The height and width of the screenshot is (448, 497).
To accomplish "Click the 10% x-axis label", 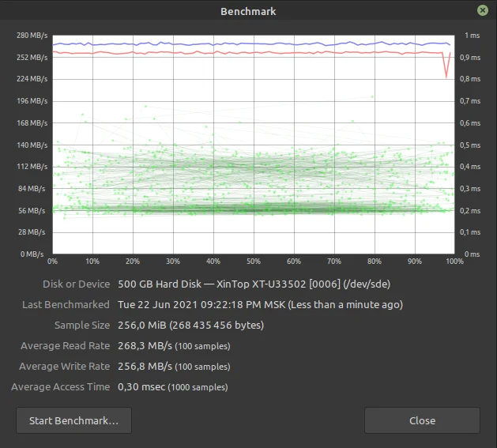I will [92, 262].
